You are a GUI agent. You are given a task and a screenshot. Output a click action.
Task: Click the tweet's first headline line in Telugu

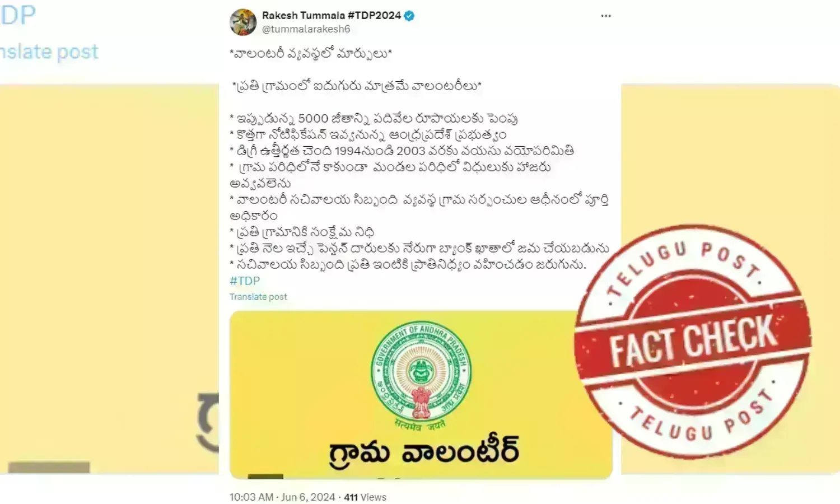click(311, 54)
